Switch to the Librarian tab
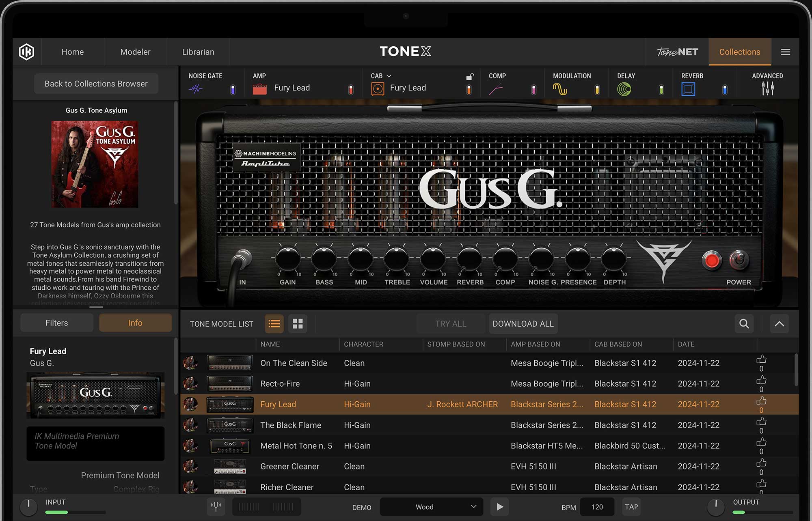 pos(199,52)
